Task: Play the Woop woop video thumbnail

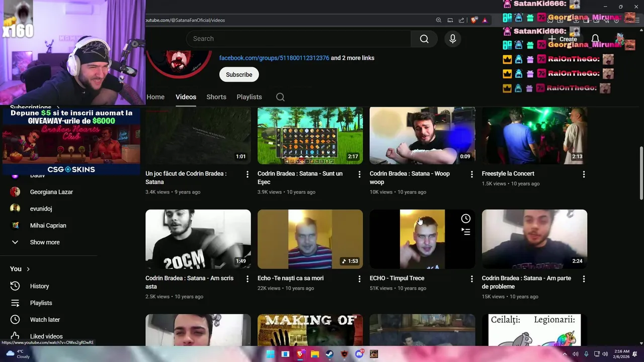Action: pos(423,136)
